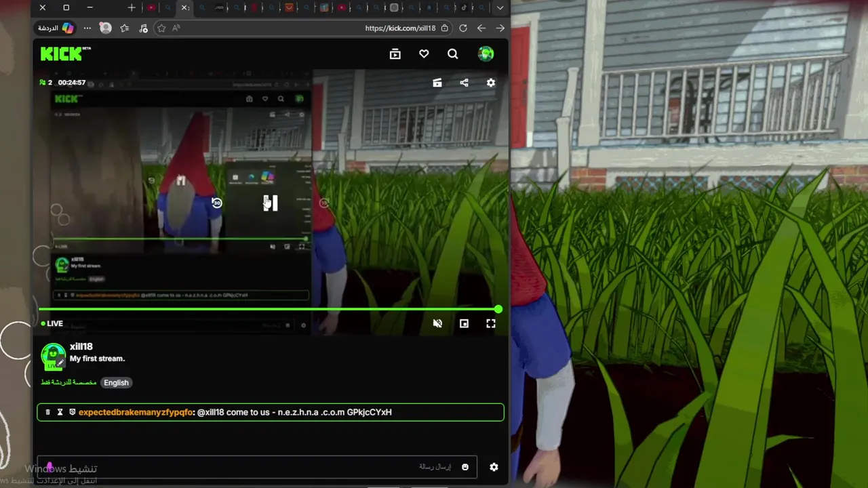868x488 pixels.
Task: Select the English language tag
Action: [x=116, y=383]
